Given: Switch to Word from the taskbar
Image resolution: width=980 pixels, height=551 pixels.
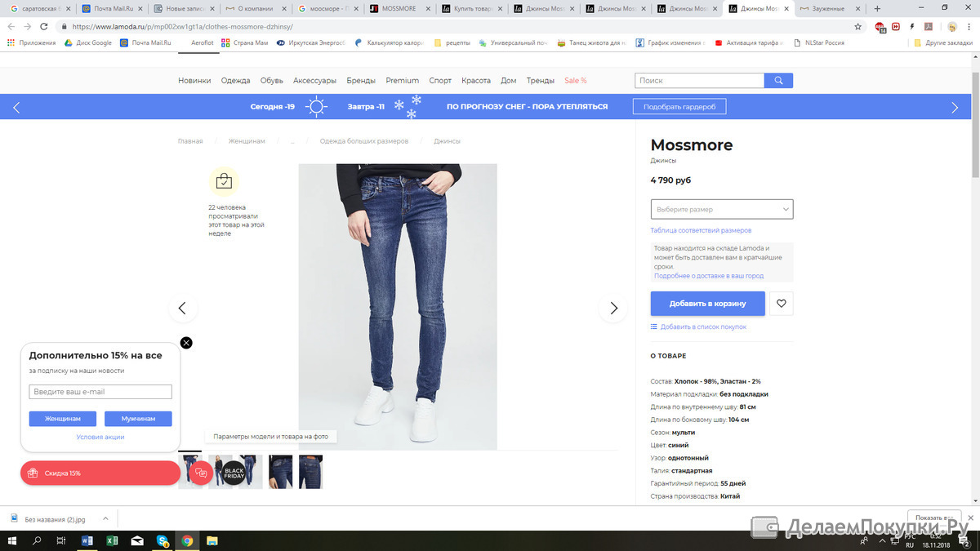Looking at the screenshot, I should tap(88, 540).
